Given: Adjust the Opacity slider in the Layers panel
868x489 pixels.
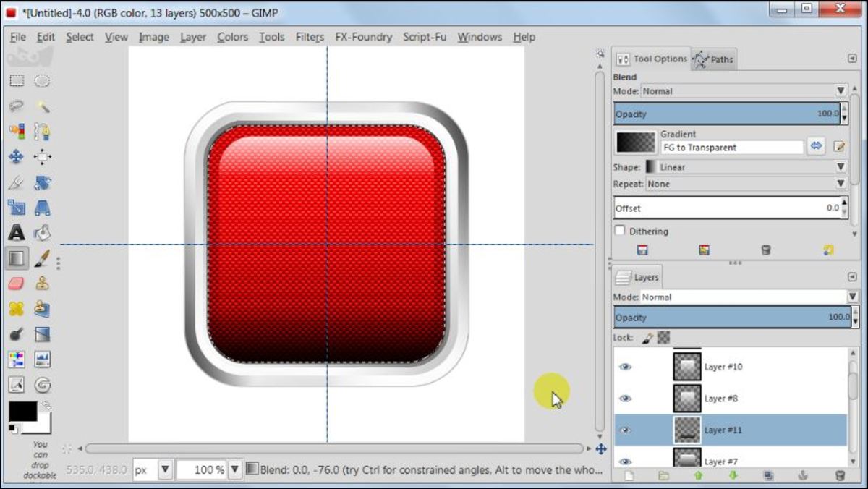Looking at the screenshot, I should pos(731,317).
